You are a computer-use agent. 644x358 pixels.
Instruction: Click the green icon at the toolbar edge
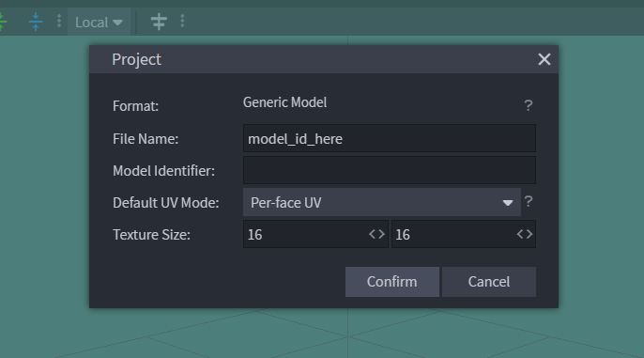pos(3,22)
